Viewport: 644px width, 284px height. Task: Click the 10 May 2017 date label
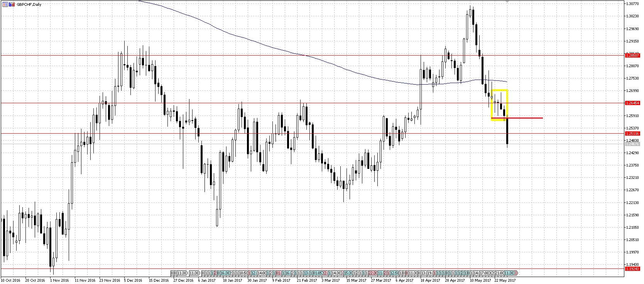pos(480,281)
